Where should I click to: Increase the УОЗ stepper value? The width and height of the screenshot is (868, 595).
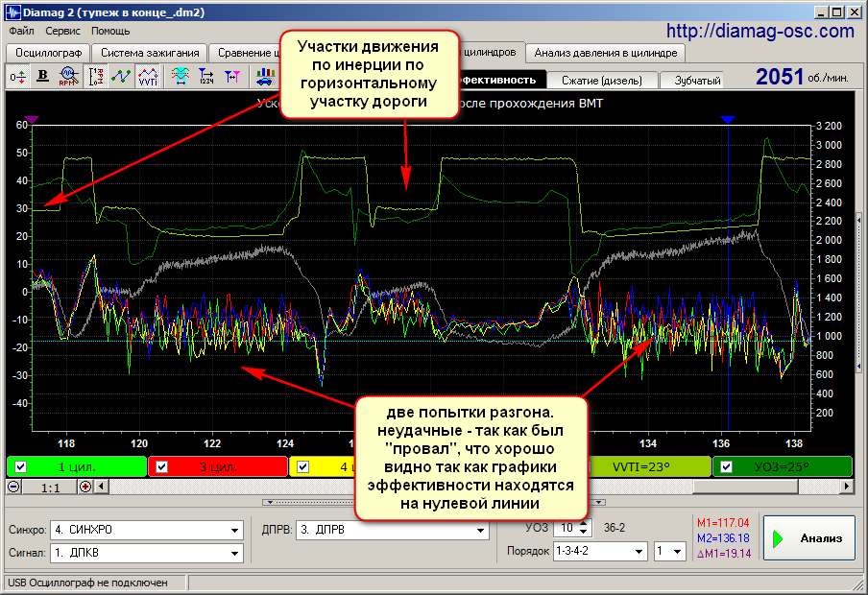[584, 524]
